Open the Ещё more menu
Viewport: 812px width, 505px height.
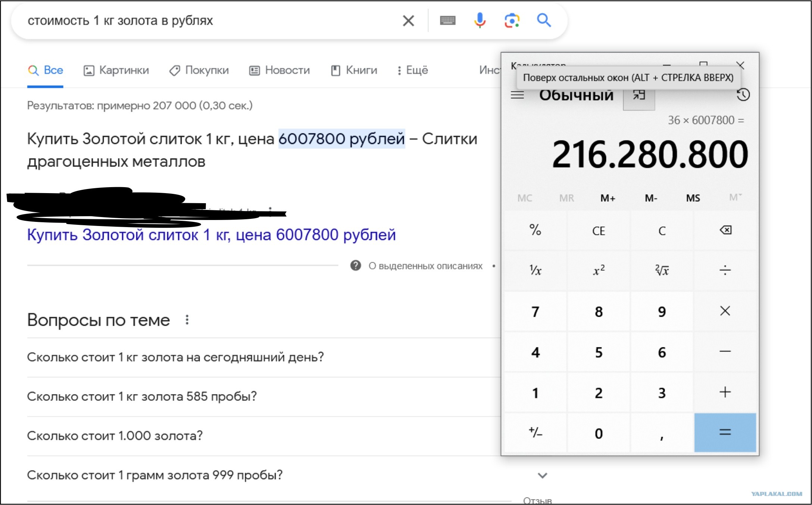click(413, 70)
